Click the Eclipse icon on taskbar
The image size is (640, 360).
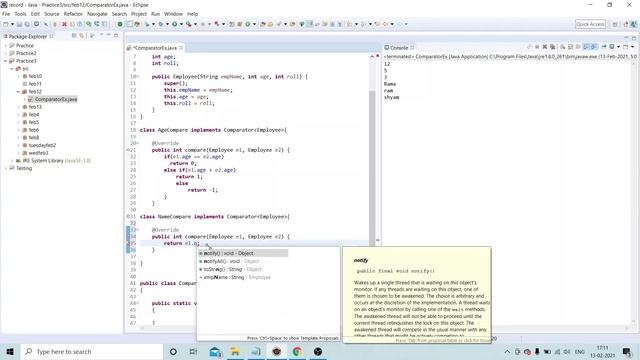click(x=276, y=351)
